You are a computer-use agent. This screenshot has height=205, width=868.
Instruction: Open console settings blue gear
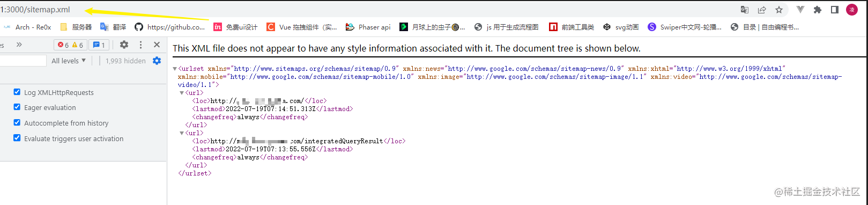[x=157, y=61]
